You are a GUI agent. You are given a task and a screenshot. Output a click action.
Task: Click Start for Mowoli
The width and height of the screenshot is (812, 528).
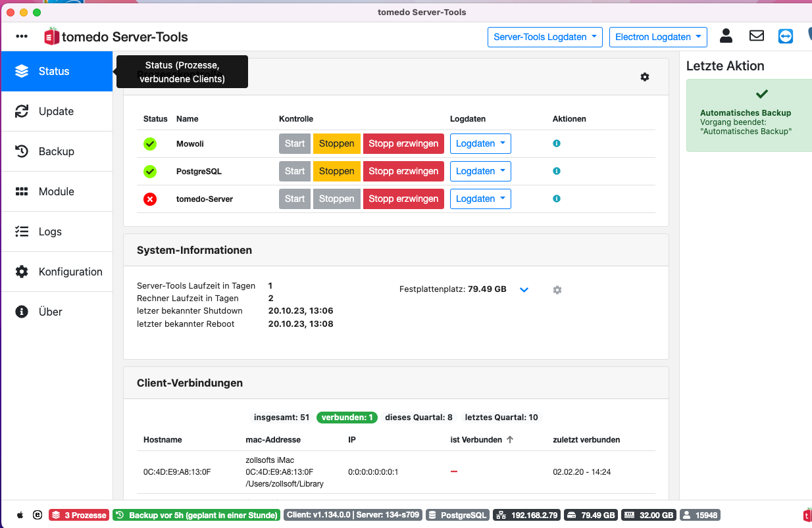point(295,143)
